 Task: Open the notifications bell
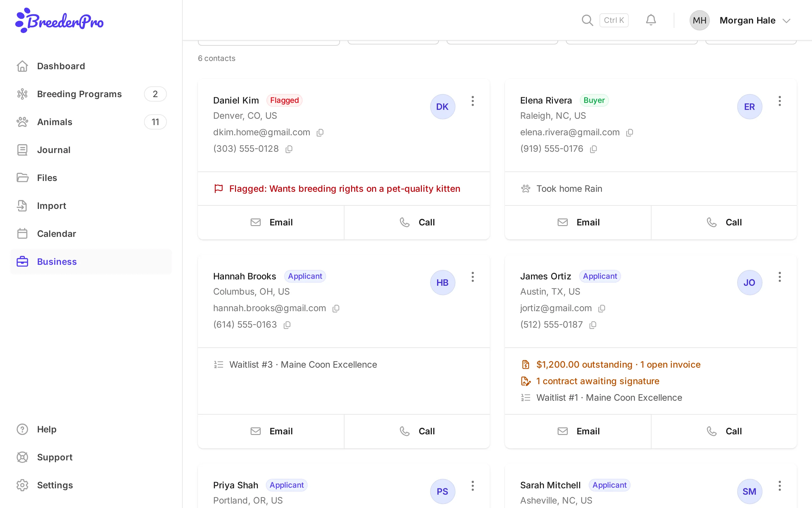pos(651,21)
